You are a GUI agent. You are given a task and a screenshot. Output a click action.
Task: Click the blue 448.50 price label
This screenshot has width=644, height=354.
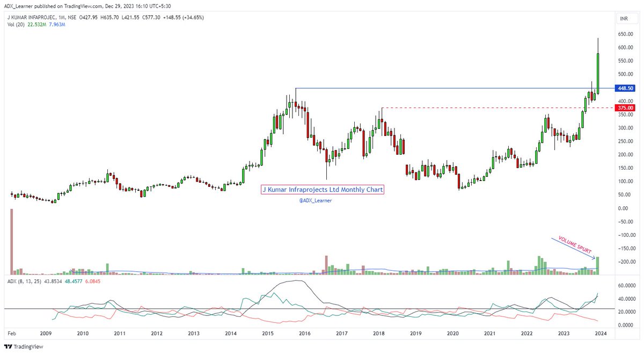[x=626, y=88]
